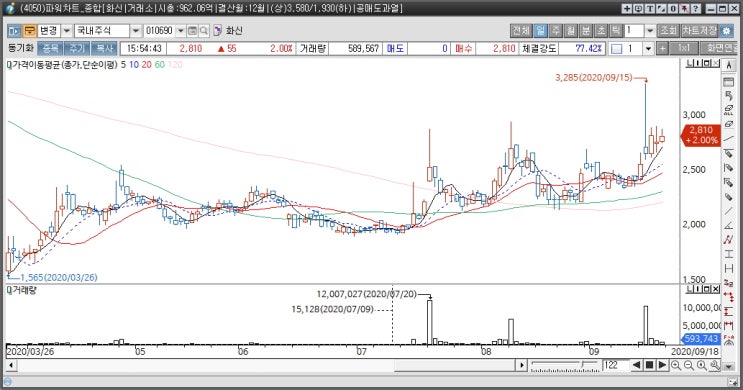Image resolution: width=743 pixels, height=390 pixels.
Task: Click the zoom out magnifier icon
Action: (x=689, y=365)
